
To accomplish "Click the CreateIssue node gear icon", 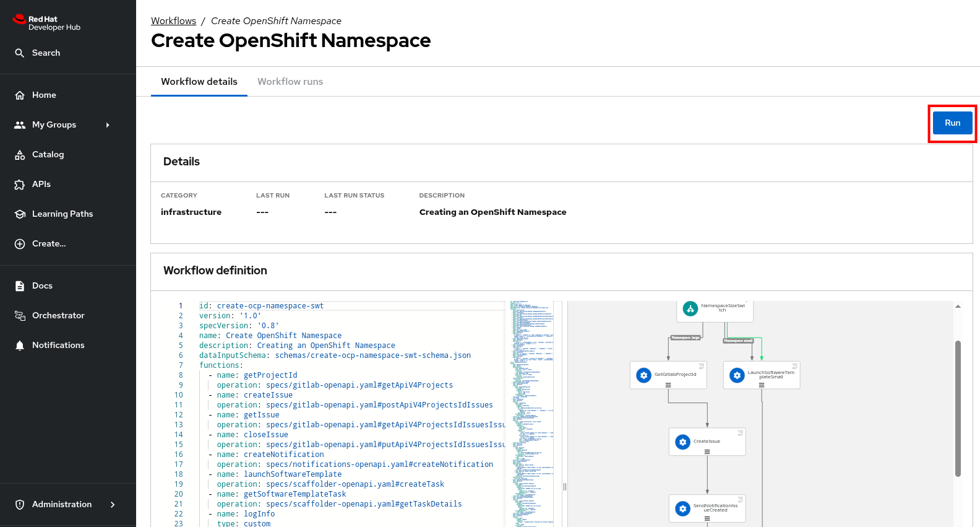I will coord(682,442).
